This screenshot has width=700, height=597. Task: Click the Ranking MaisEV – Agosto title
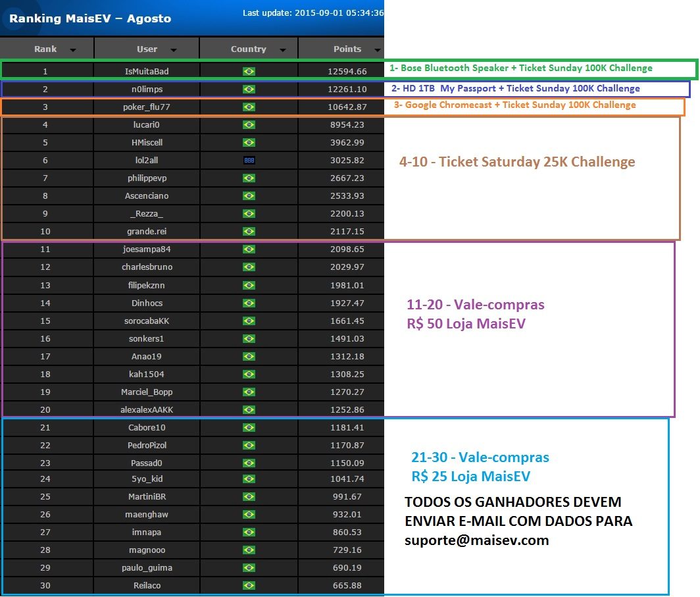coord(90,18)
